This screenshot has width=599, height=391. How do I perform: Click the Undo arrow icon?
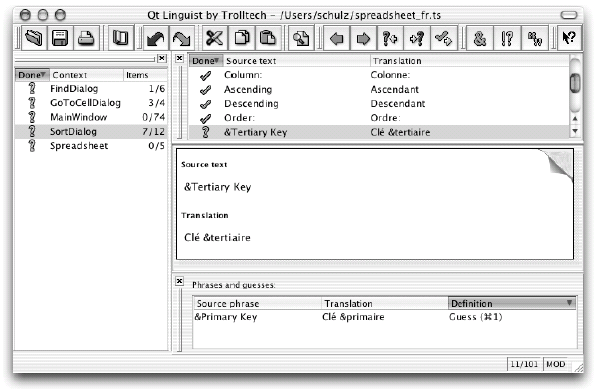[x=155, y=38]
